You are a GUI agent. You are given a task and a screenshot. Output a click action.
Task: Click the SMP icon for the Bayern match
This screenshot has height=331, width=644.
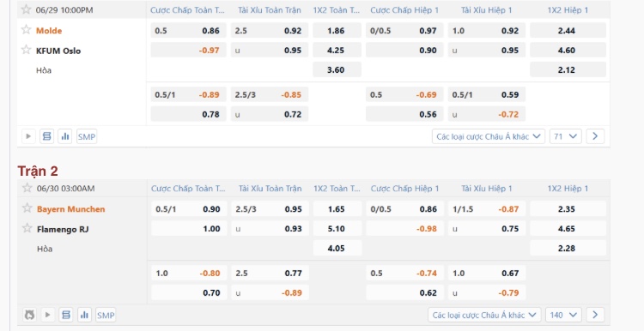coord(106,315)
